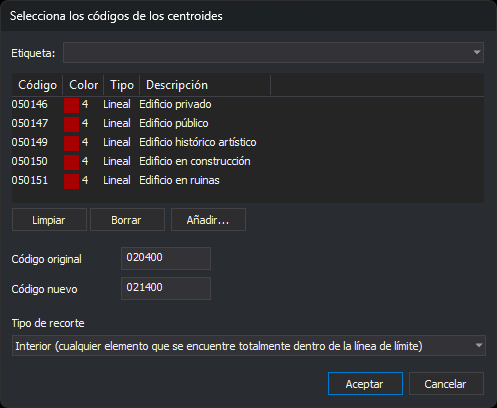Click the Color column header
Image resolution: width=497 pixels, height=408 pixels.
coord(83,85)
